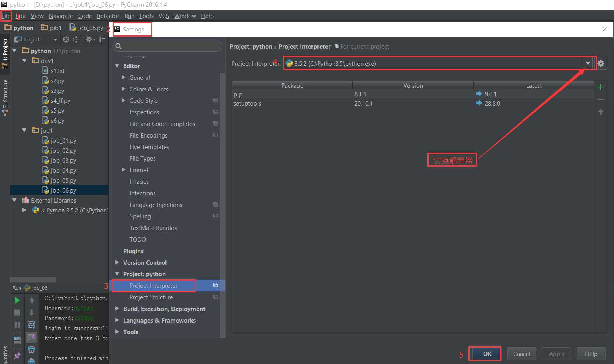The image size is (614, 364).
Task: Click the per-project icon beside File Encodings
Action: point(215,135)
